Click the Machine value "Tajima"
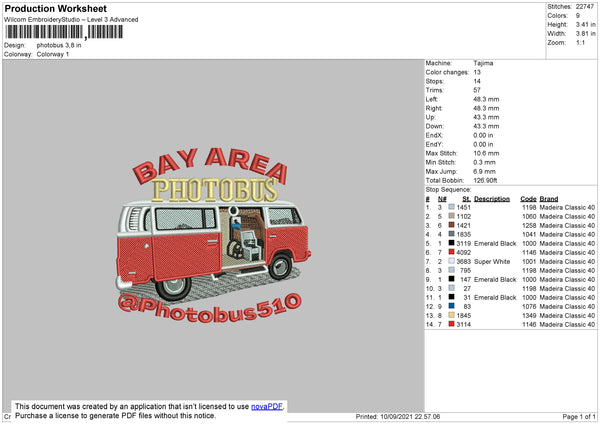 point(483,63)
